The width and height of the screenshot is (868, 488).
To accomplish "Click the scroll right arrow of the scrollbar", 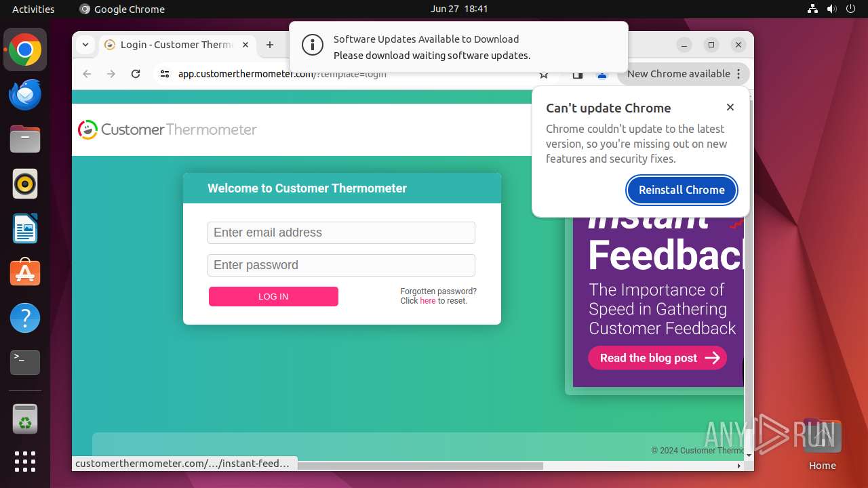I will 739,466.
